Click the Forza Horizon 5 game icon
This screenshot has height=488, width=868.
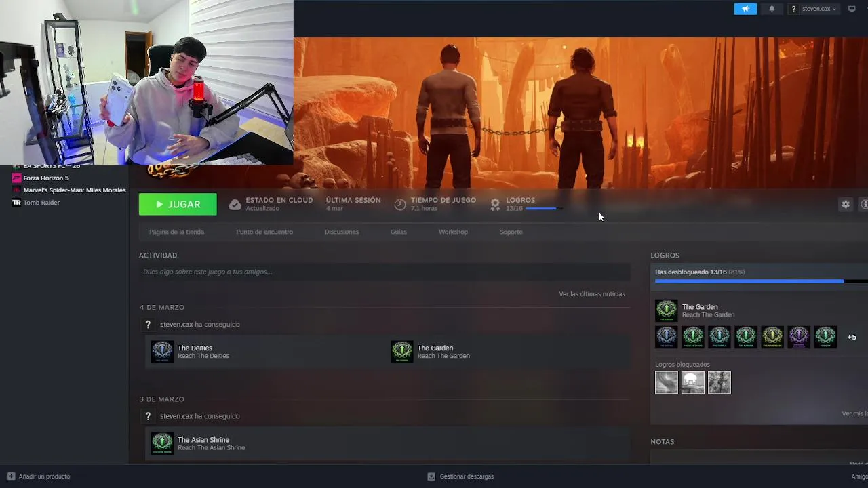coord(16,178)
